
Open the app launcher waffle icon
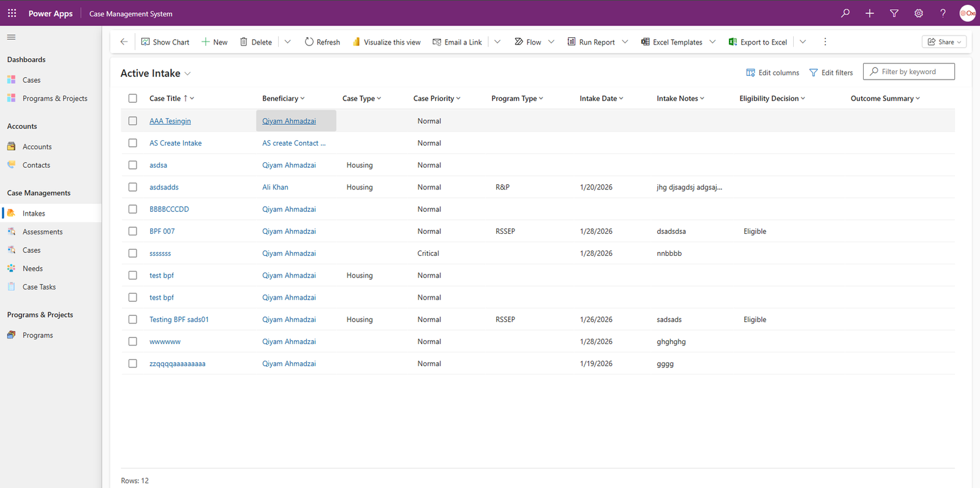12,13
